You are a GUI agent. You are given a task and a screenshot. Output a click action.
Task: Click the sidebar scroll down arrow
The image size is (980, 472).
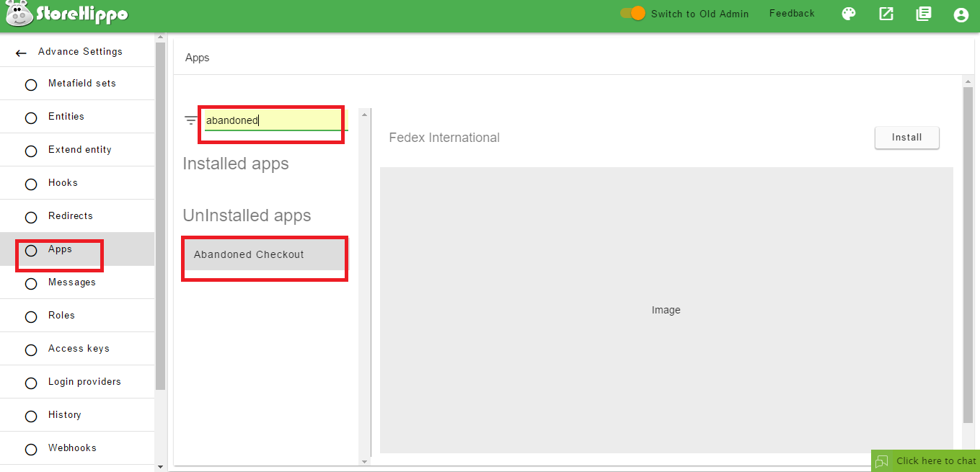(160, 467)
